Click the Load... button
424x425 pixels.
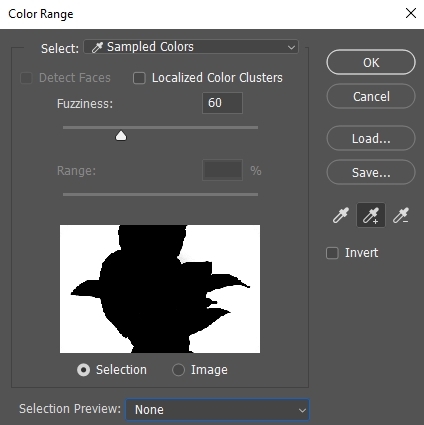(x=371, y=138)
